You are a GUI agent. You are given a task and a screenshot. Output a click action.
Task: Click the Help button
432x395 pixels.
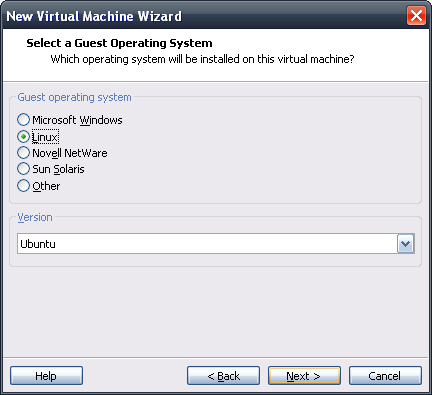click(x=46, y=376)
